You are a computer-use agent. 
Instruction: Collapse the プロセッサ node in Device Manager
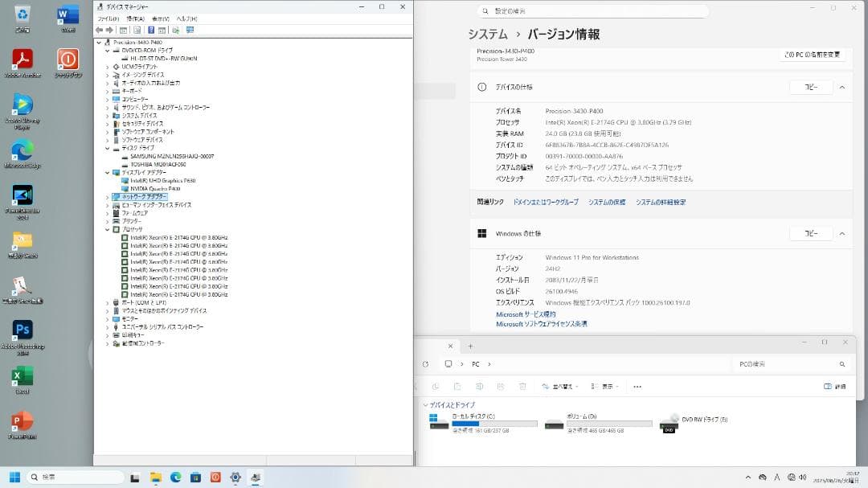pos(105,229)
